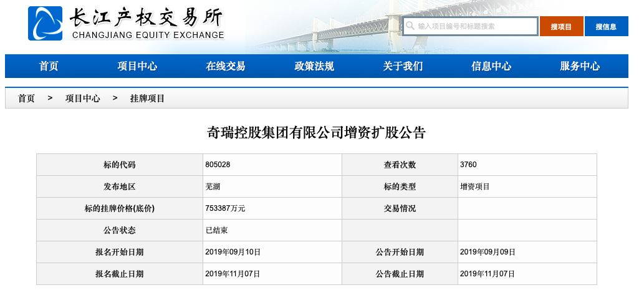Open the 关于我们 navigation menu item
This screenshot has height=295, width=644.
tap(403, 66)
